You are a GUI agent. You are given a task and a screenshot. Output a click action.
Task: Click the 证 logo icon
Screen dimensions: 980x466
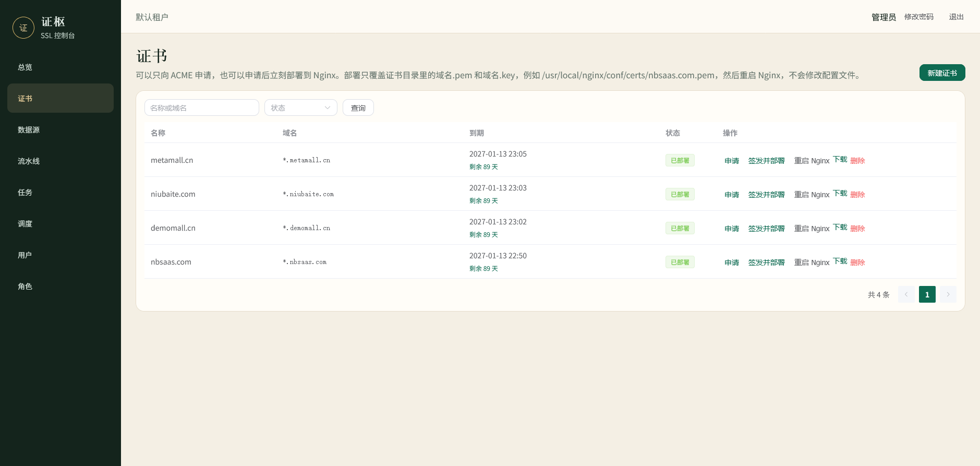[23, 28]
